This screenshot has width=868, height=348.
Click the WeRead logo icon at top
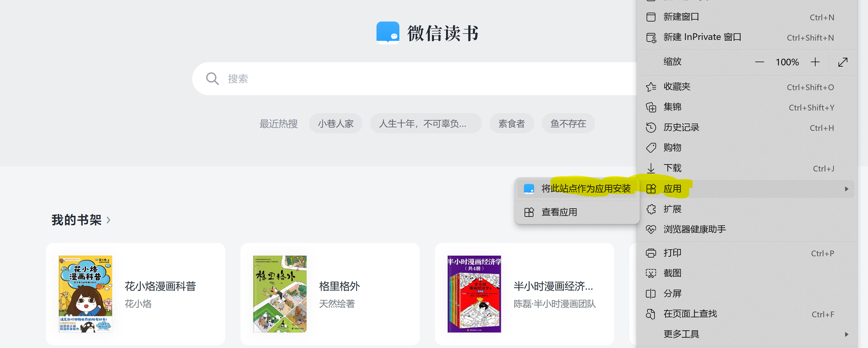click(388, 33)
